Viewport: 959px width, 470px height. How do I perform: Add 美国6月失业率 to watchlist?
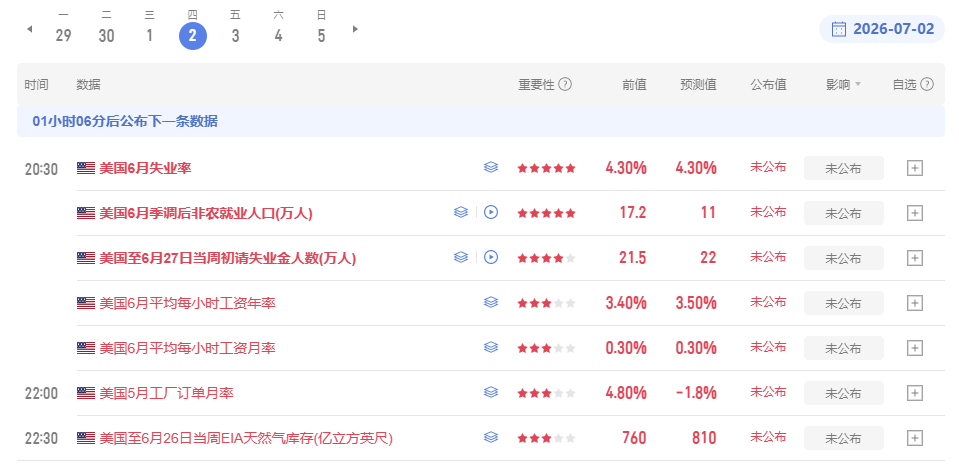click(x=914, y=168)
